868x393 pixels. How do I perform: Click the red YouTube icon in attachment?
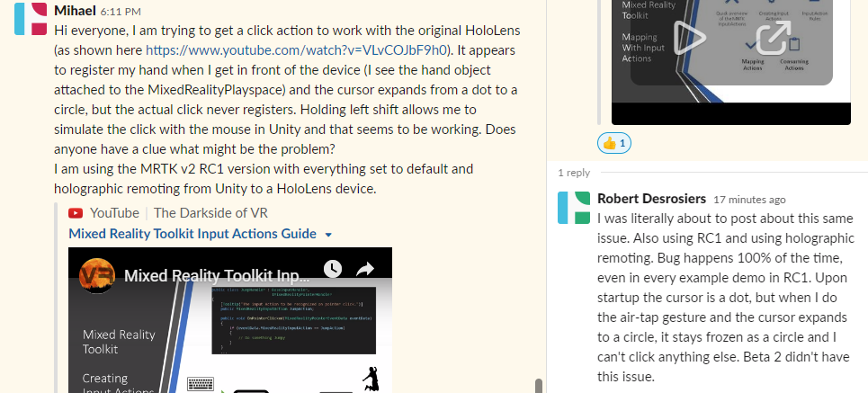[76, 213]
